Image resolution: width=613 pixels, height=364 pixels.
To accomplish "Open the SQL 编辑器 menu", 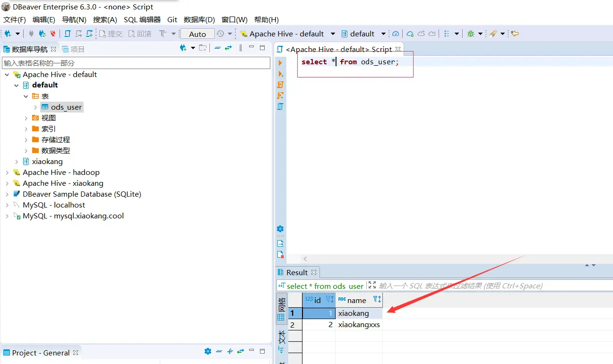I will pyautogui.click(x=142, y=19).
